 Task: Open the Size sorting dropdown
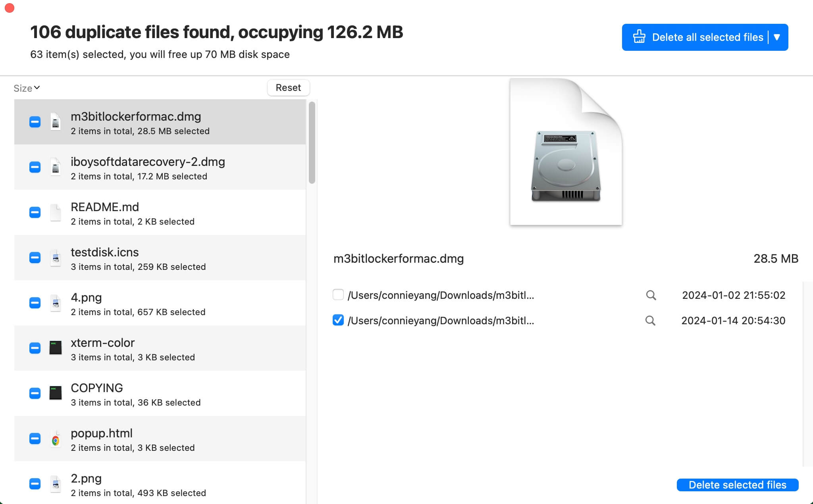point(27,88)
